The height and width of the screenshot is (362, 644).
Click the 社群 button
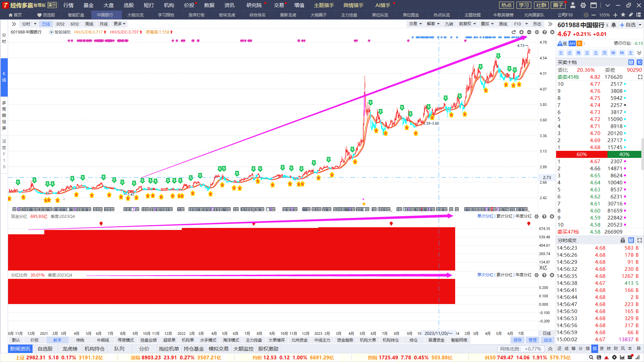click(x=541, y=5)
